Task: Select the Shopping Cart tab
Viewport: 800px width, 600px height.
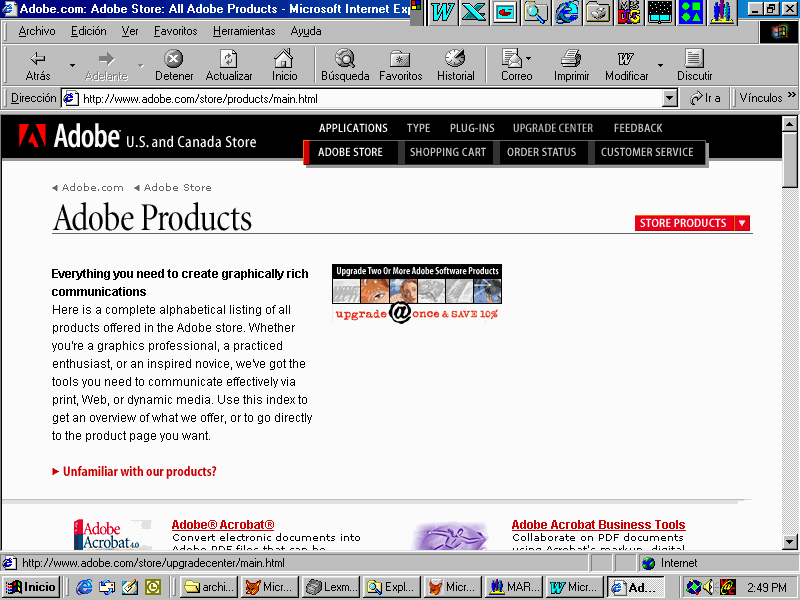Action: [447, 152]
